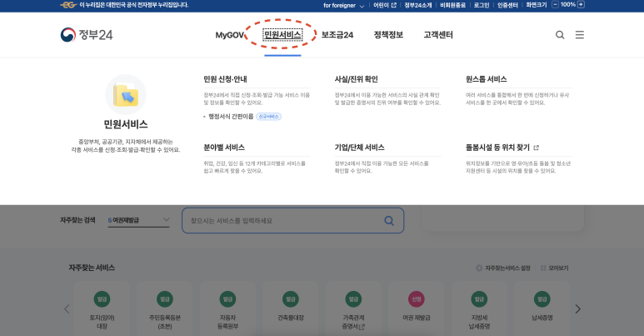Show next frequent services with right arrow
Screen dimensions: 644x336
point(578,308)
